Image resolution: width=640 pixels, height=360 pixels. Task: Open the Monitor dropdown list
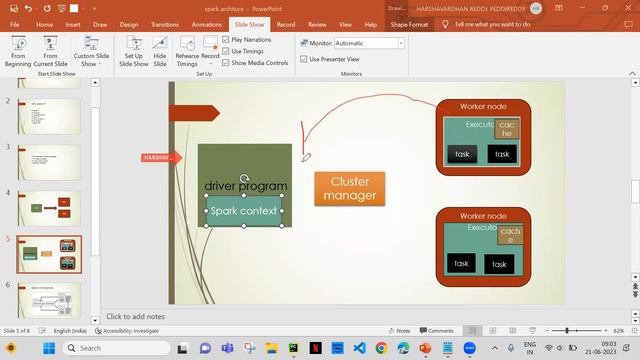[x=401, y=43]
